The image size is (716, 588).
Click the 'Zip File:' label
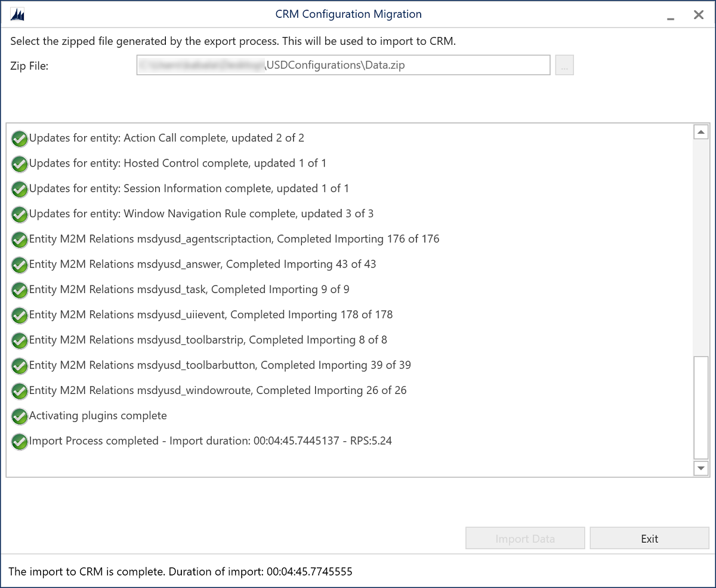tap(29, 66)
